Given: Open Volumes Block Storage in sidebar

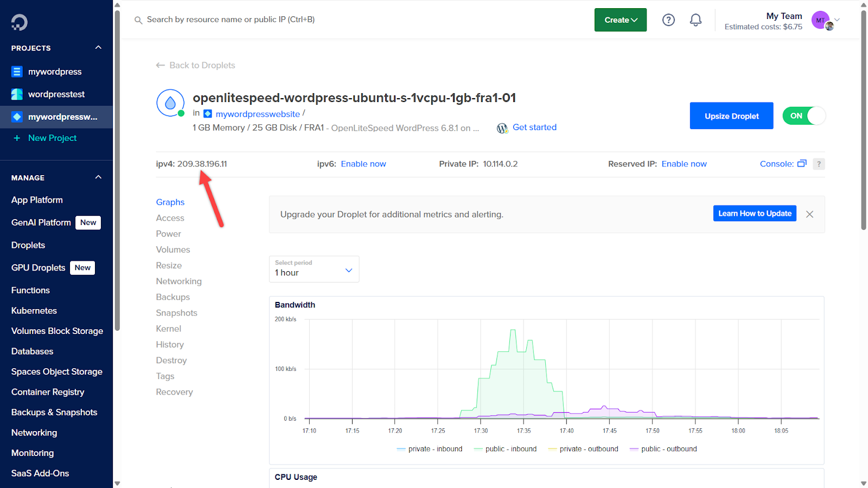Looking at the screenshot, I should coord(57,331).
